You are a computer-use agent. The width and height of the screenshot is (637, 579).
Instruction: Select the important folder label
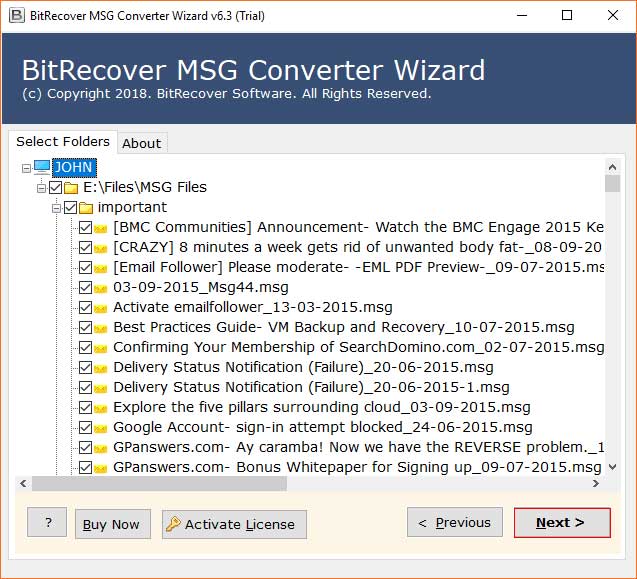132,208
